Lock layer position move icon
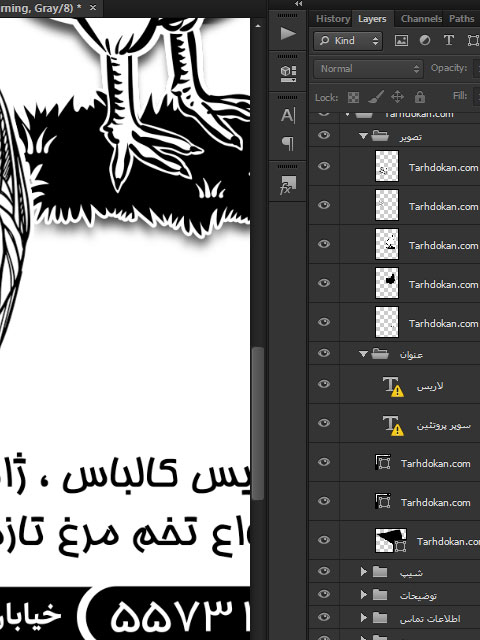The width and height of the screenshot is (480, 640). coord(397,97)
